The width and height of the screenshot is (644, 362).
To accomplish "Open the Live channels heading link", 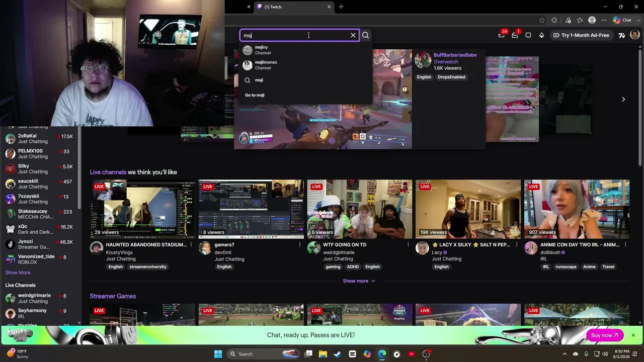I will coord(108,172).
